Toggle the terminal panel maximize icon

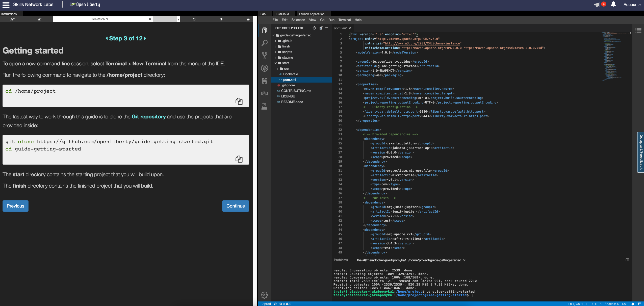click(x=627, y=260)
